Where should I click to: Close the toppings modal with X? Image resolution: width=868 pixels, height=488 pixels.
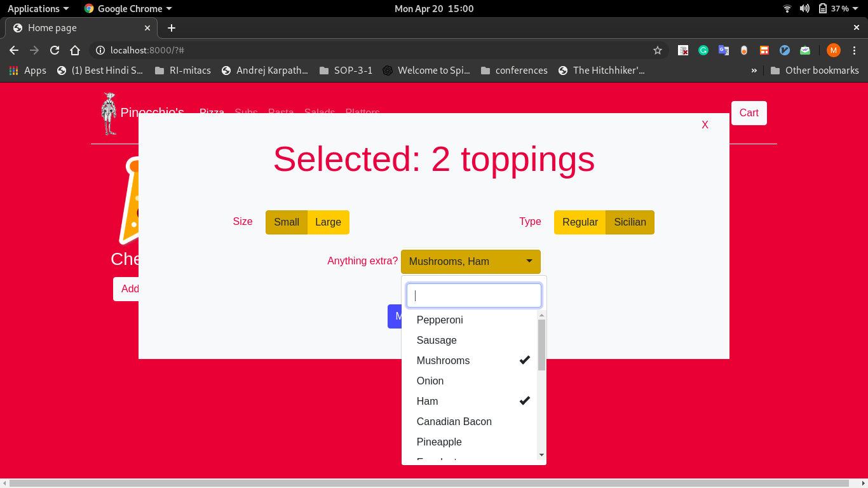pos(705,125)
